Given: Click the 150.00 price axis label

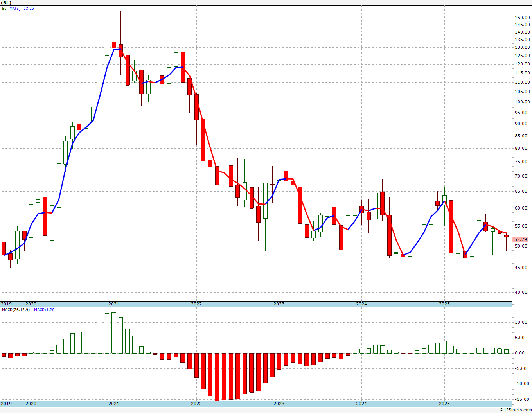Looking at the screenshot, I should [523, 18].
